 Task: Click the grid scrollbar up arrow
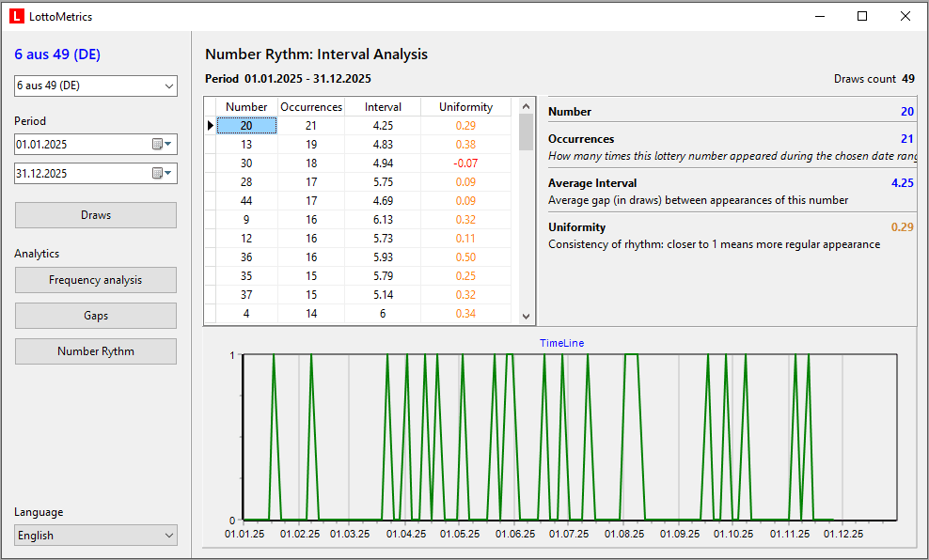pos(526,105)
